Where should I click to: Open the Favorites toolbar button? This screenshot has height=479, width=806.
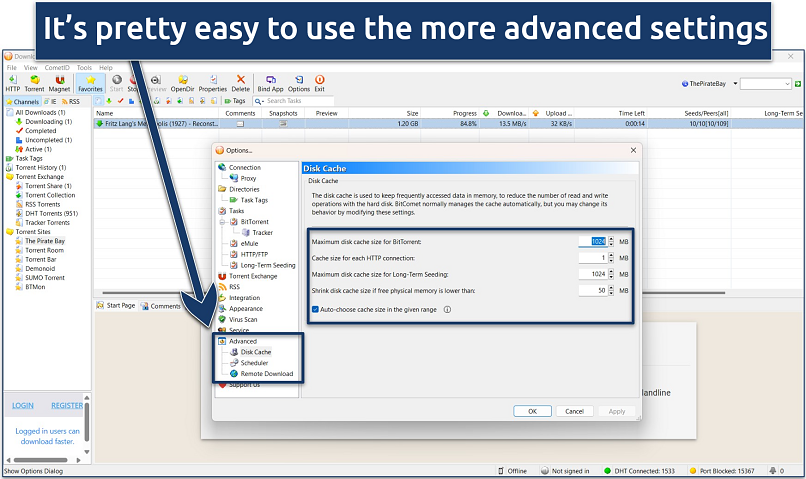90,84
